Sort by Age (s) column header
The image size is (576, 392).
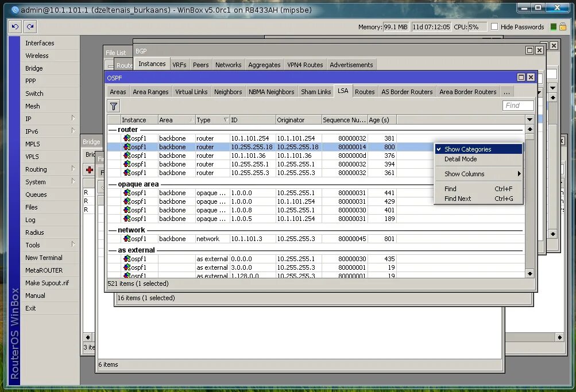382,120
